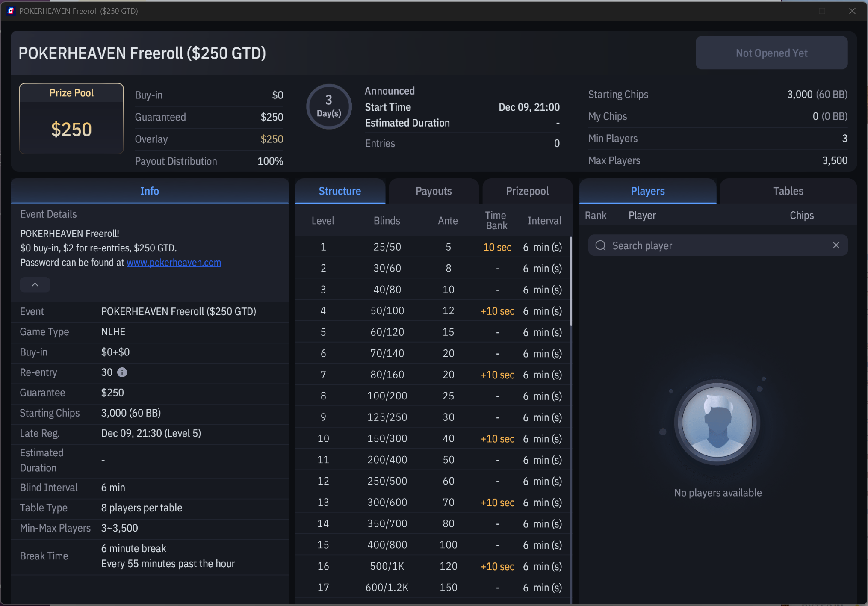Click the Search player input field
The width and height of the screenshot is (868, 606).
coord(718,245)
